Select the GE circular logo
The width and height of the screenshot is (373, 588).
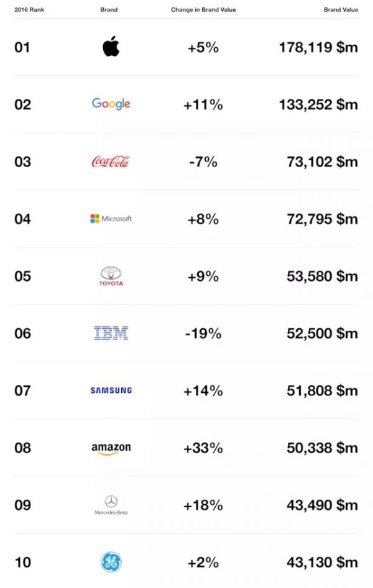click(x=111, y=562)
